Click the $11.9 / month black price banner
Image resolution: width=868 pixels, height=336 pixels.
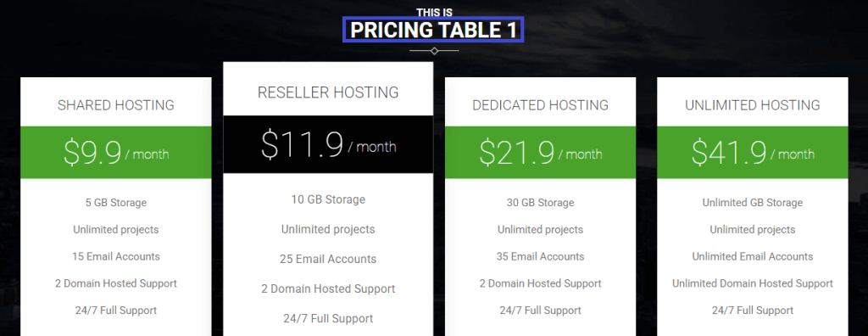pos(328,144)
